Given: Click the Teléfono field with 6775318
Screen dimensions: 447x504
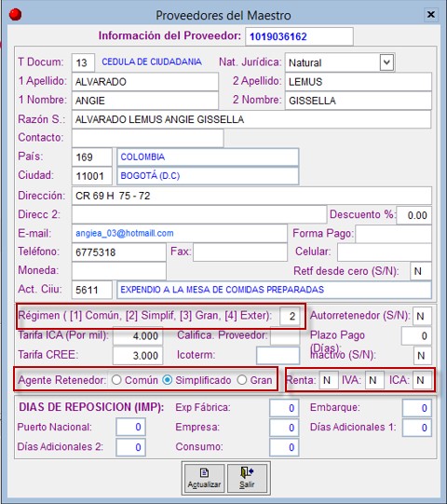Looking at the screenshot, I should point(118,252).
